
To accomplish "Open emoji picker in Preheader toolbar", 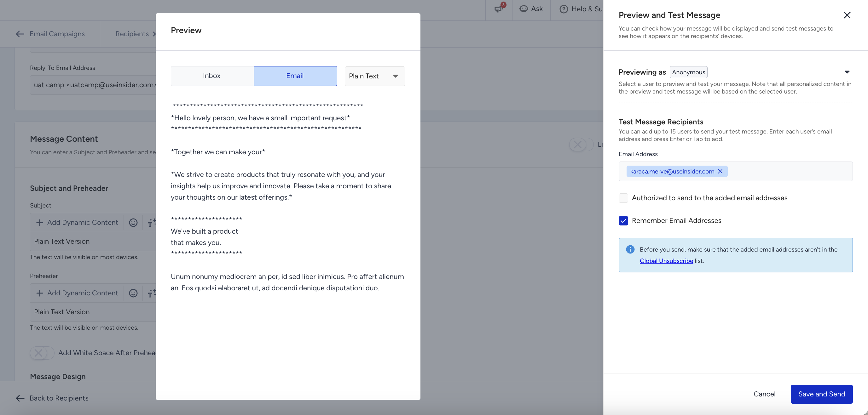I will click(133, 293).
